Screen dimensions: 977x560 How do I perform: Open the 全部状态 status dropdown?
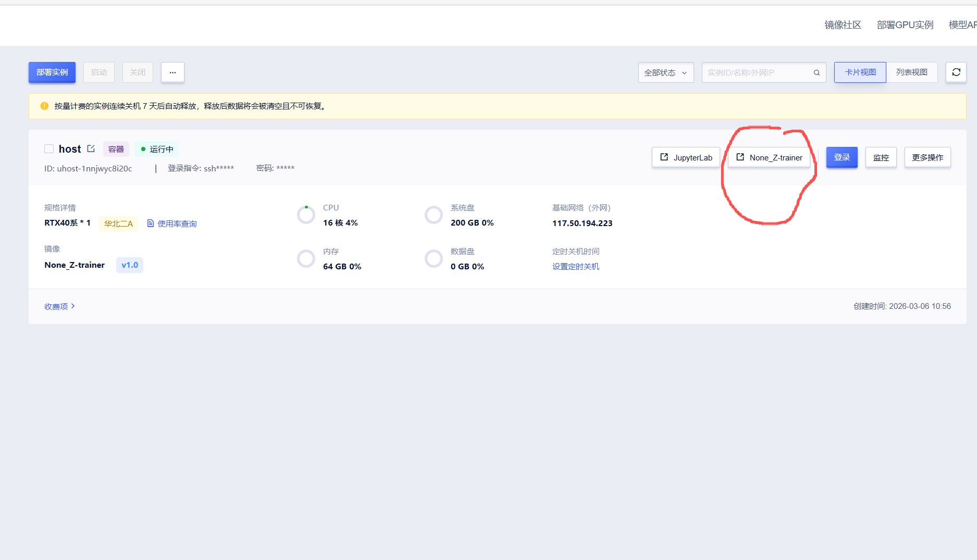coord(665,73)
